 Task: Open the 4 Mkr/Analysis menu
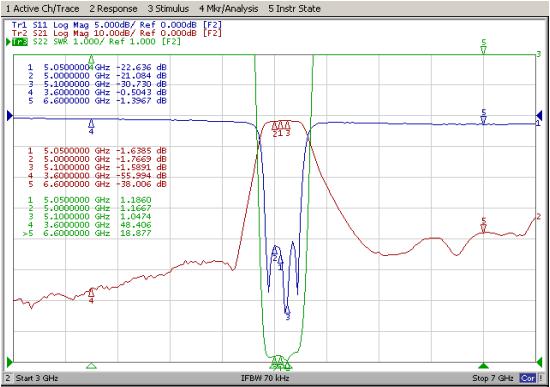coord(228,8)
